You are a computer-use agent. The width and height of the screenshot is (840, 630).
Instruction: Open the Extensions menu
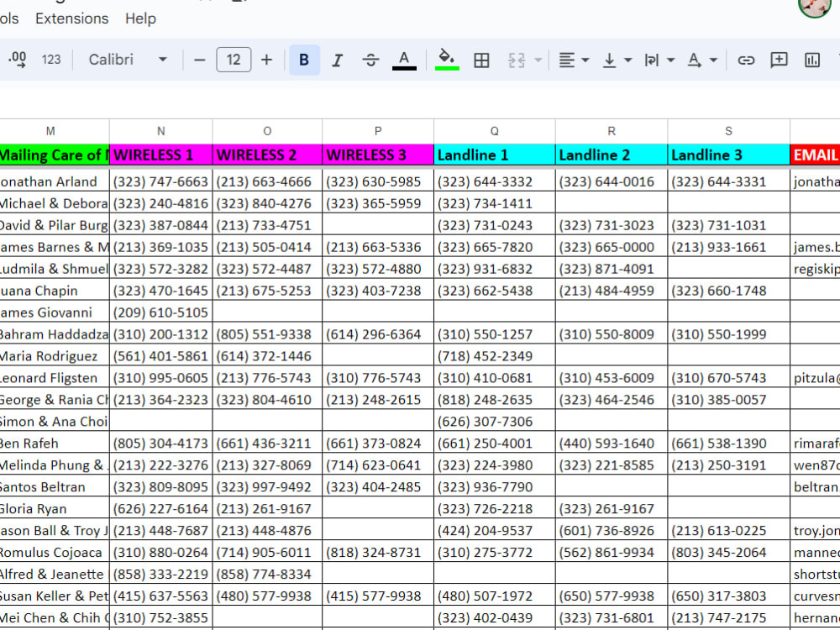click(x=71, y=18)
